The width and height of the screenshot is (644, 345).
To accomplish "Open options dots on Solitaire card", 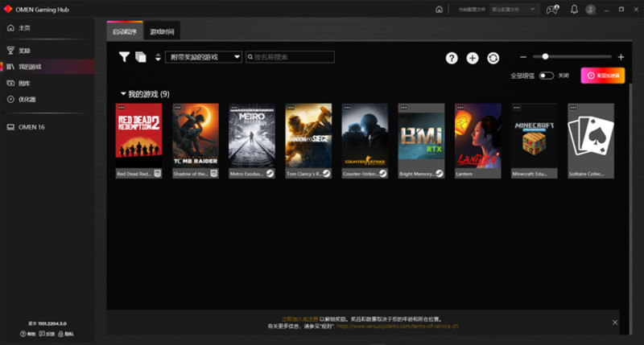I will click(573, 108).
